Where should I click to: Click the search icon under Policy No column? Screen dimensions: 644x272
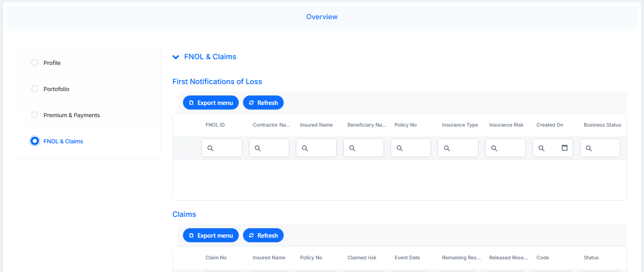400,148
